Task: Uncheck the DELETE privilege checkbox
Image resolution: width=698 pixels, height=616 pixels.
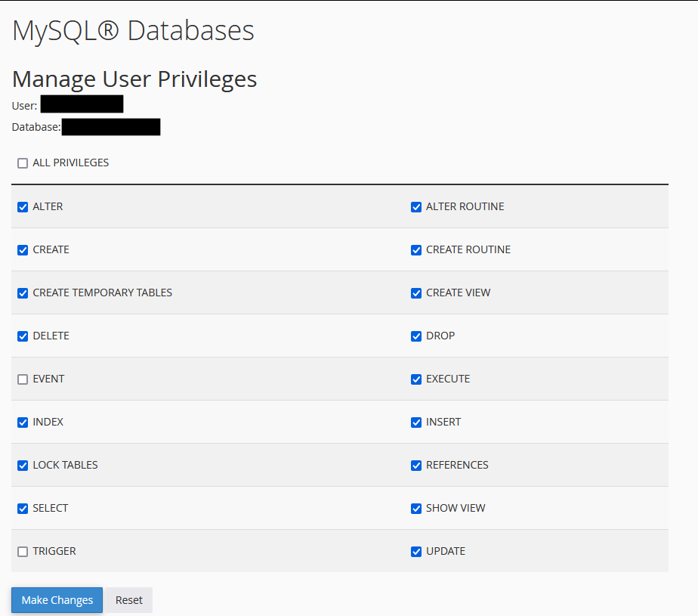Action: [23, 336]
